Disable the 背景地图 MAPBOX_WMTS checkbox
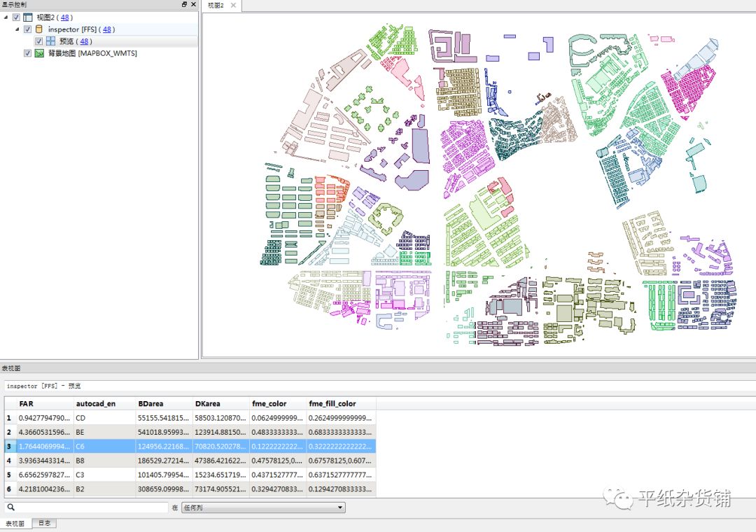756x532 pixels. coord(27,53)
